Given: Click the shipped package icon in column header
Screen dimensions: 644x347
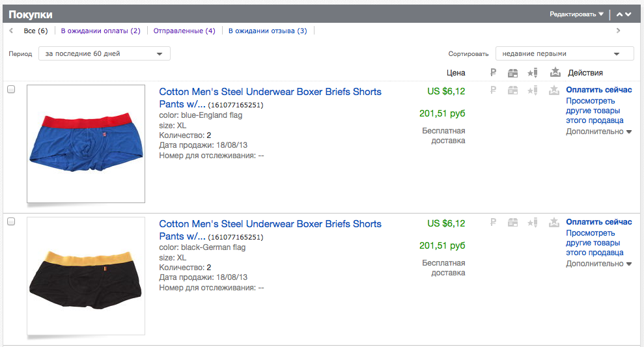Looking at the screenshot, I should (x=512, y=73).
